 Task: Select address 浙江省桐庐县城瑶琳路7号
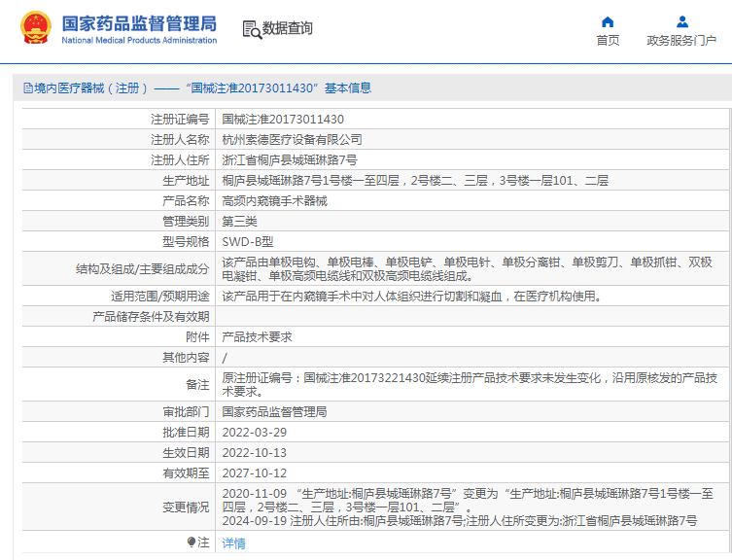[290, 160]
